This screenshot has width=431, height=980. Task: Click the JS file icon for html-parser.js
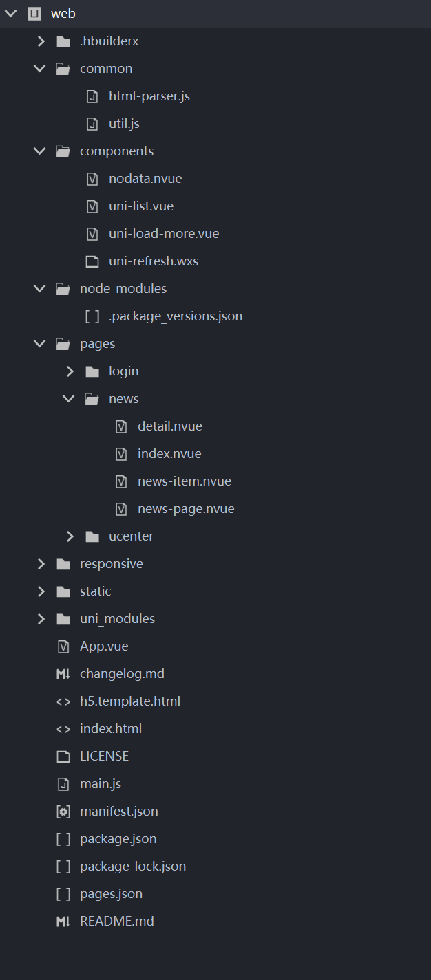click(x=92, y=96)
